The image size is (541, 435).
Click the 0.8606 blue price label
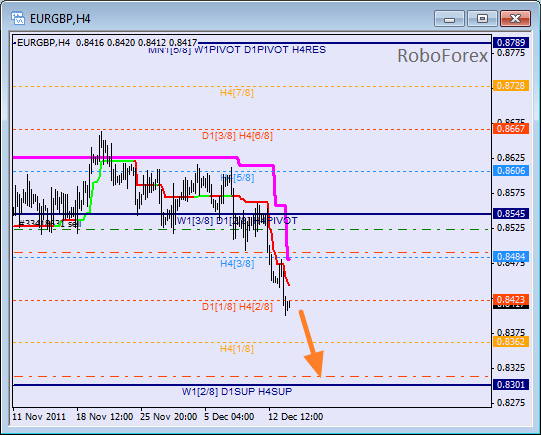click(x=511, y=171)
